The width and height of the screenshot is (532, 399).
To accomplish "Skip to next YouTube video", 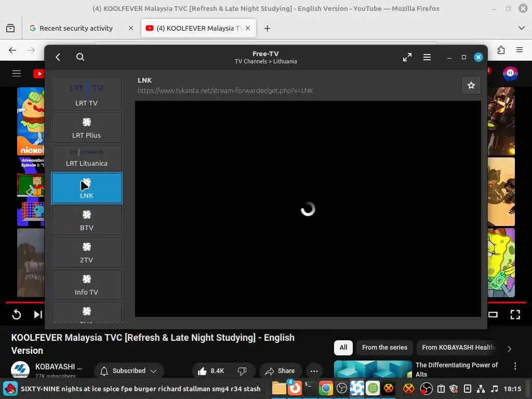I will point(37,314).
